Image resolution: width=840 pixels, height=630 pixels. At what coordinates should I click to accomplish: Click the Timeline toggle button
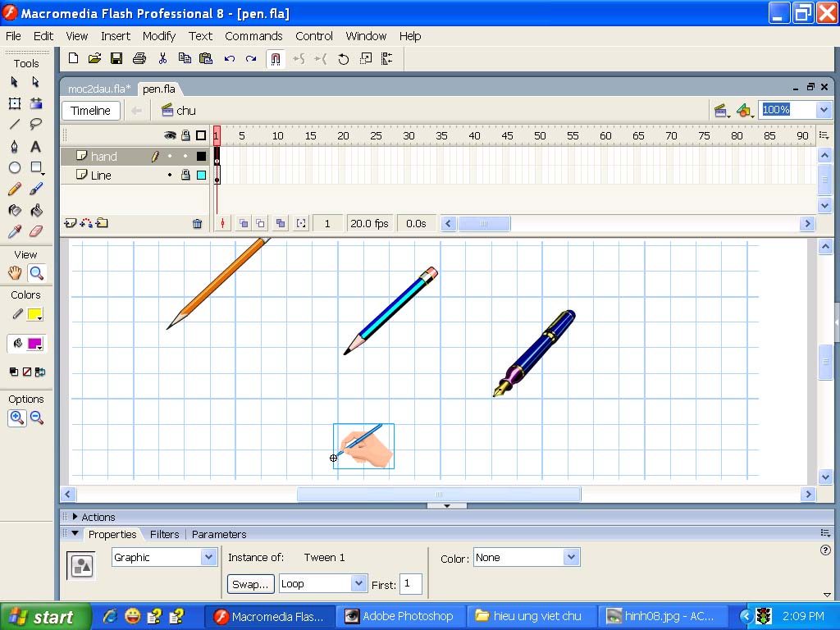90,111
